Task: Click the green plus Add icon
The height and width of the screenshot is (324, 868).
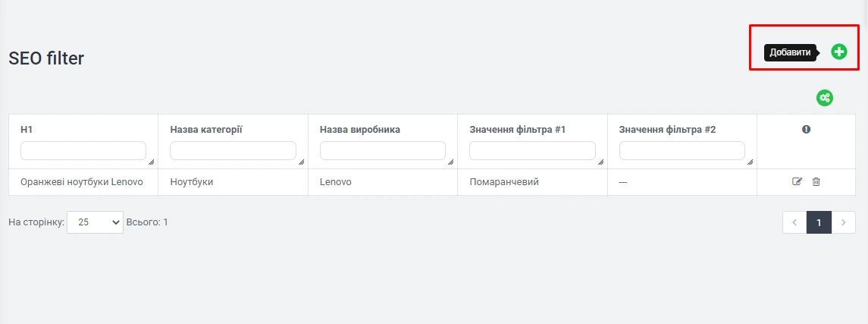Action: [x=838, y=52]
